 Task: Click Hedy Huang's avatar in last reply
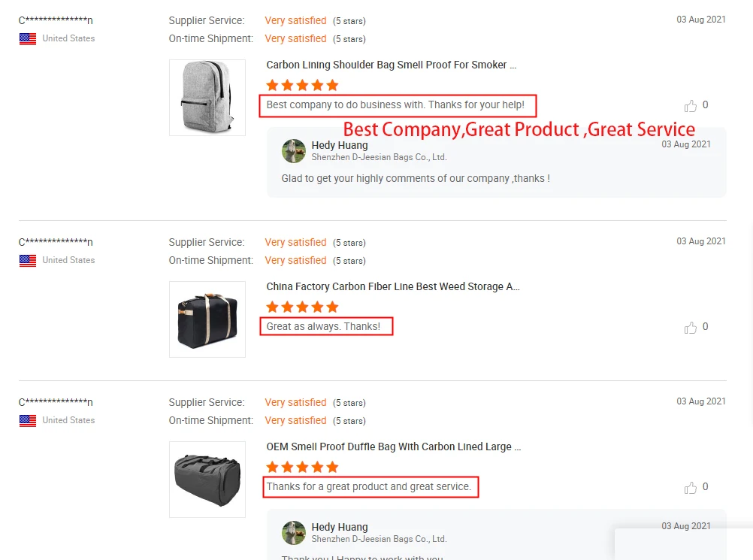(x=294, y=533)
